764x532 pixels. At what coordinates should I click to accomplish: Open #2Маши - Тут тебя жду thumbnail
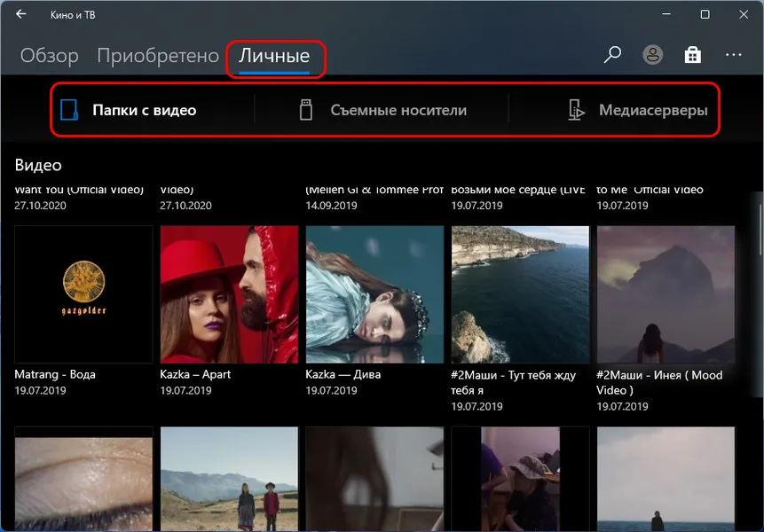tap(520, 294)
